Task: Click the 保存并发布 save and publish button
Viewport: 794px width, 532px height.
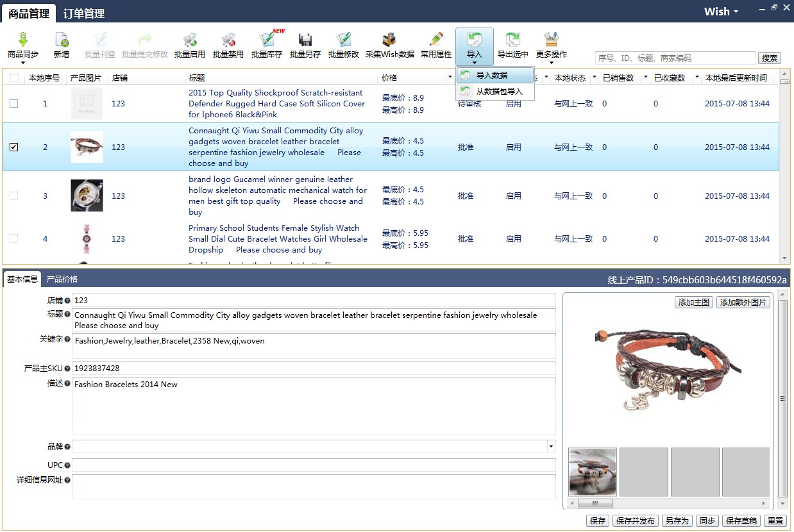Action: (636, 521)
